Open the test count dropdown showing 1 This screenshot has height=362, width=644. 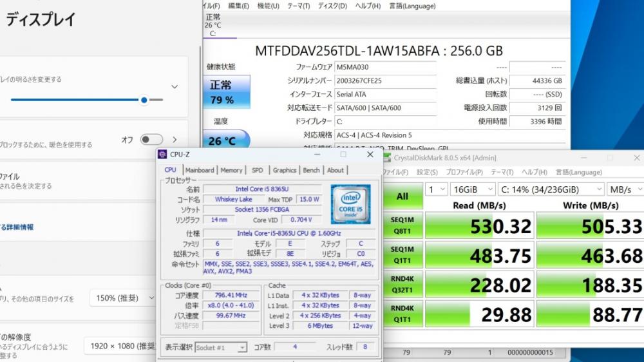tap(437, 189)
